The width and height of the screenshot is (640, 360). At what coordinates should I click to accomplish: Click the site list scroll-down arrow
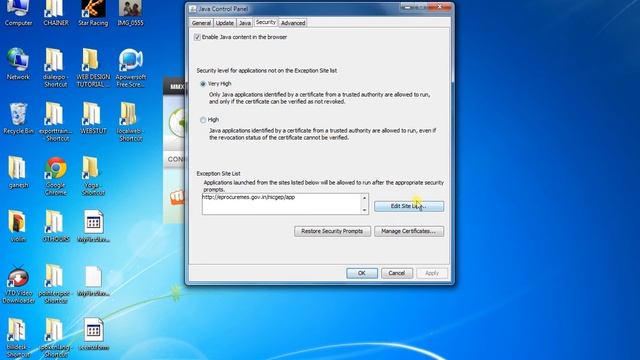coord(364,210)
